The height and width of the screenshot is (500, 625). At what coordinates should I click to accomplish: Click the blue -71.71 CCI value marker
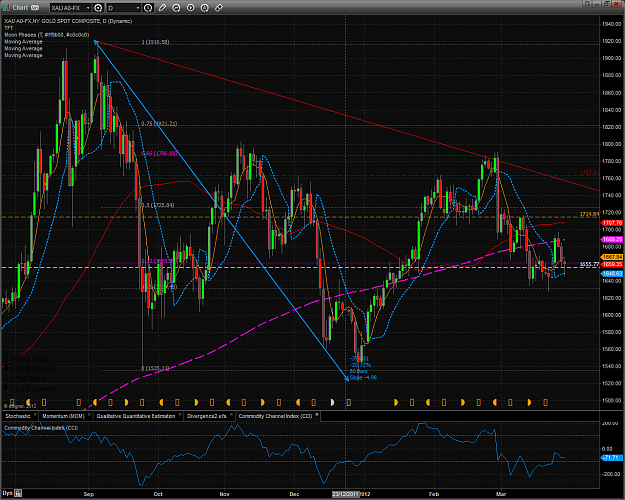612,458
